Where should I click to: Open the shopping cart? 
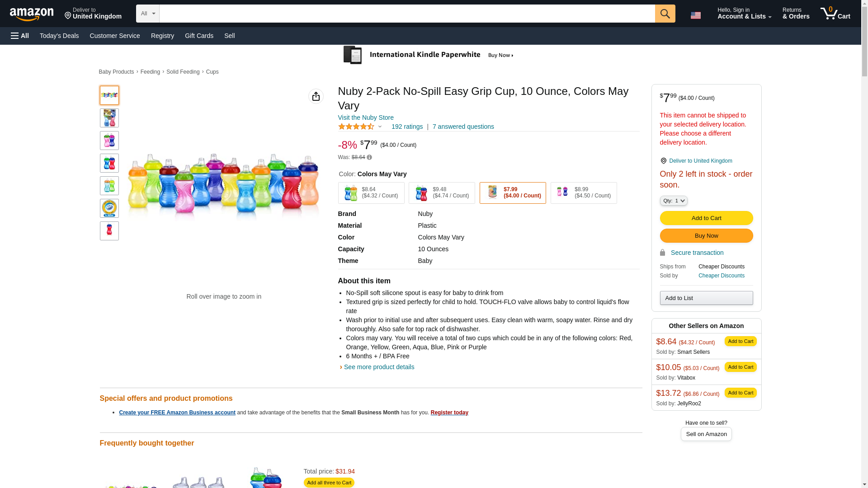click(x=835, y=14)
